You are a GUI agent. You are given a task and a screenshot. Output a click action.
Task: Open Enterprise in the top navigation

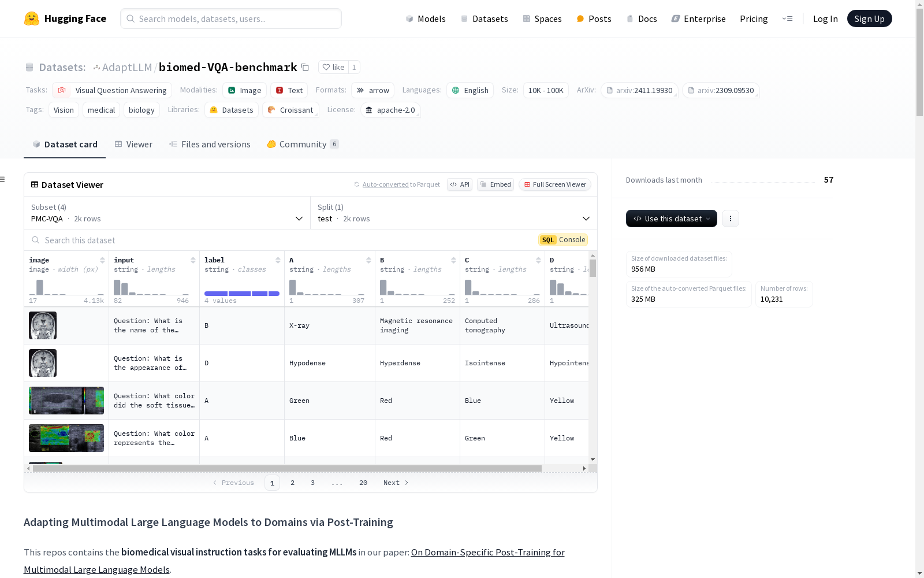point(699,18)
